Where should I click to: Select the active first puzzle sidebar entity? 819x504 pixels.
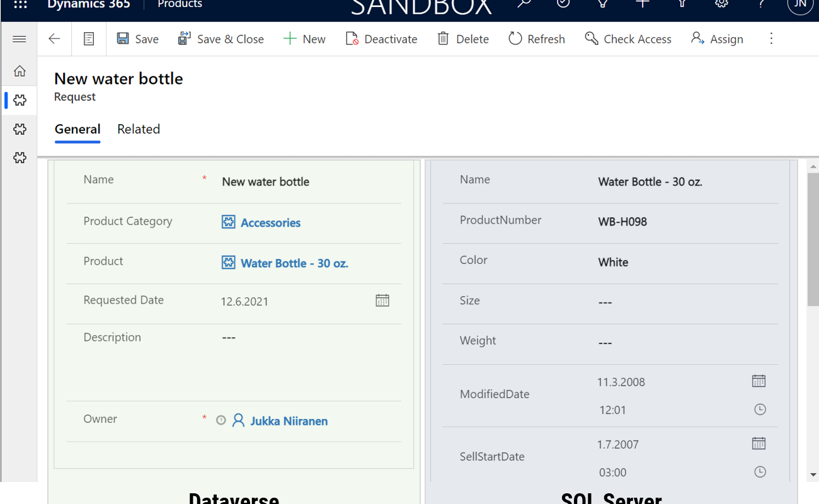tap(20, 100)
